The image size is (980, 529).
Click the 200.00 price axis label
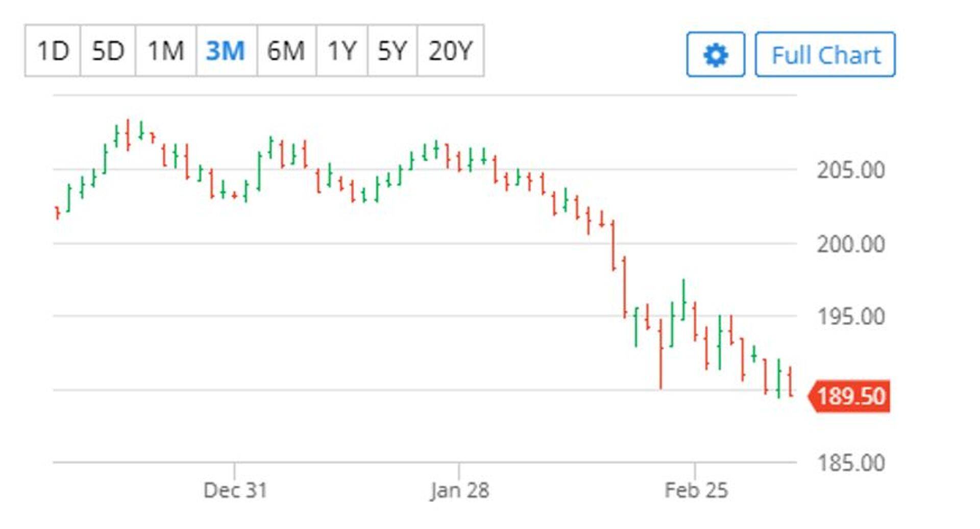[x=850, y=244]
